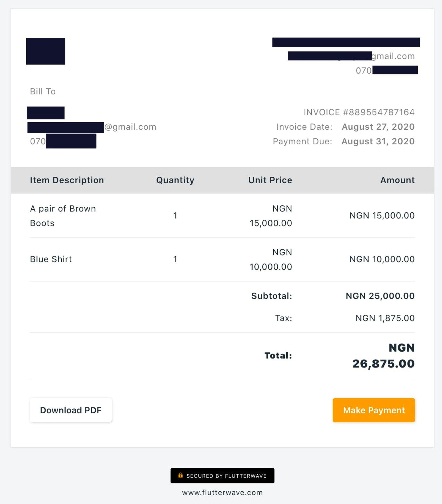Image resolution: width=442 pixels, height=504 pixels.
Task: Click the Quantity column header
Action: [175, 180]
